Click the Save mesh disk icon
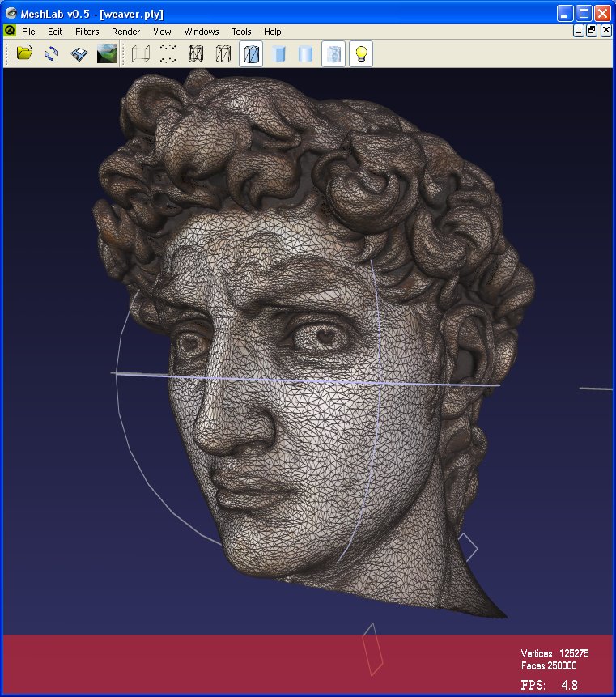This screenshot has width=616, height=697. [79, 54]
